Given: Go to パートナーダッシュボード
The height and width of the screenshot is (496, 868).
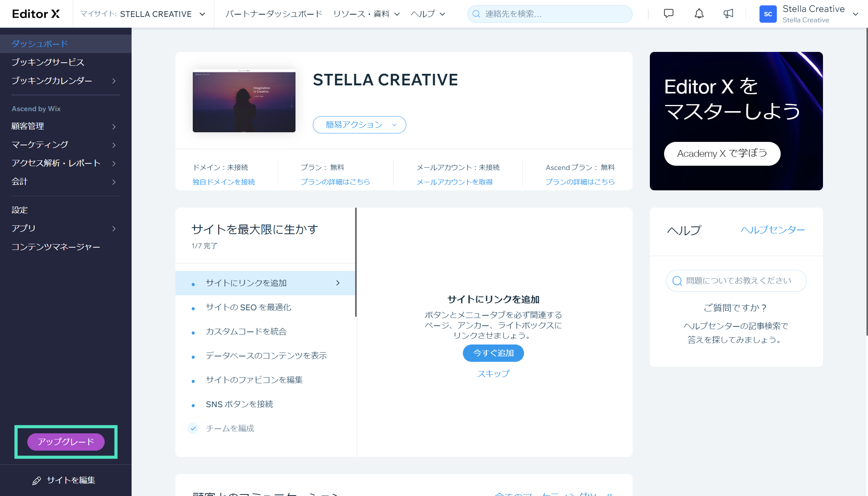Looking at the screenshot, I should pos(274,14).
